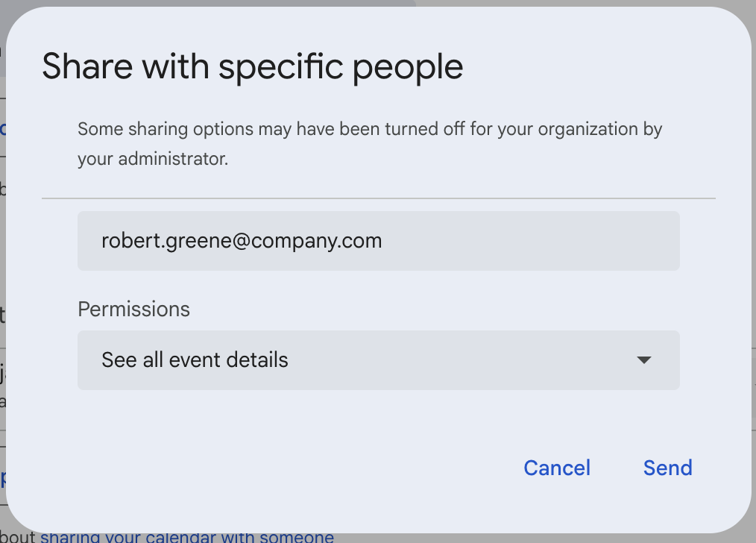Screen dimensions: 756x543
Task: Select the 'See all event details' combo box
Action: [x=378, y=360]
